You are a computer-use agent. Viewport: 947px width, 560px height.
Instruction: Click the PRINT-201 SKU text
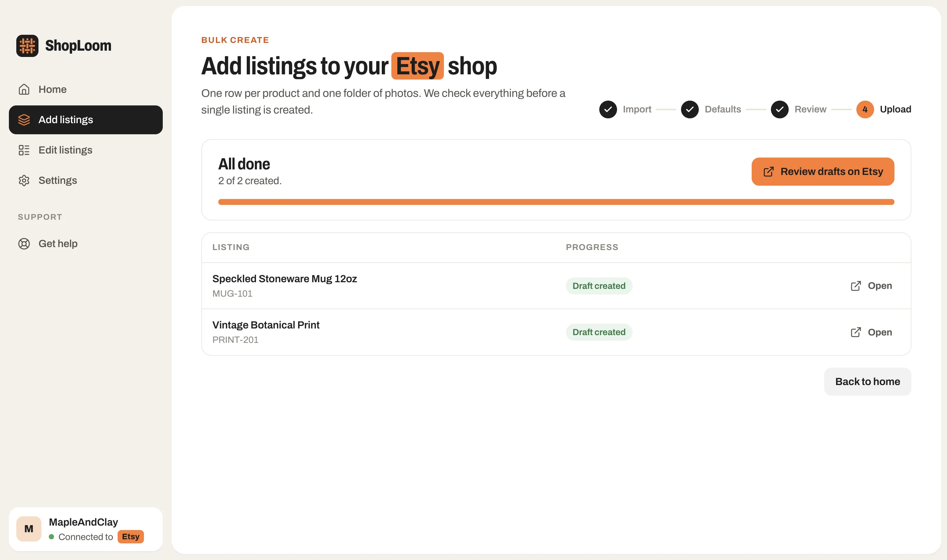point(235,340)
